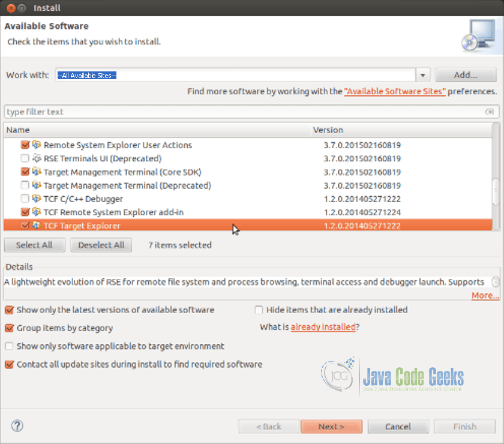
Task: Click Select All button
Action: (34, 245)
